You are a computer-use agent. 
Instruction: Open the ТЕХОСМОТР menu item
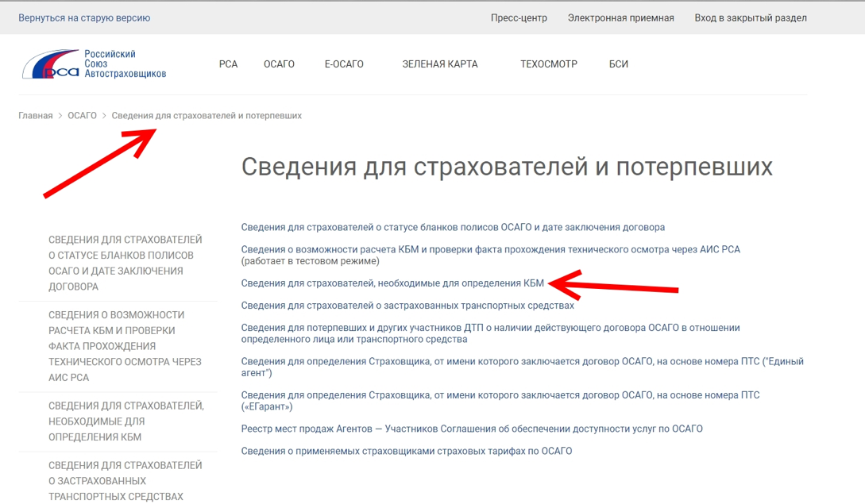coord(549,64)
